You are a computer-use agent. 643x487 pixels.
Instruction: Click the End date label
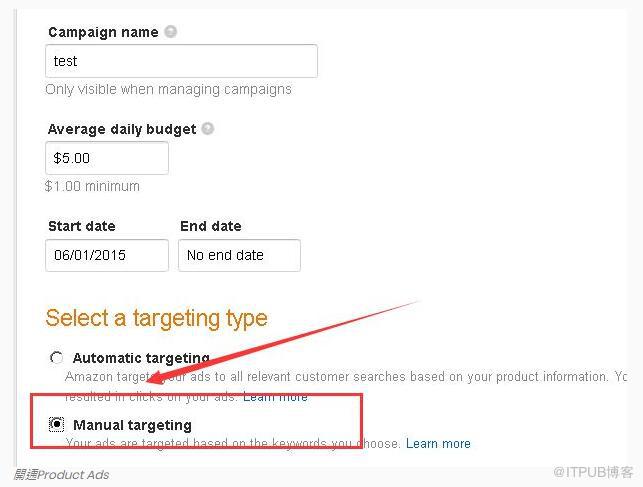pos(211,226)
